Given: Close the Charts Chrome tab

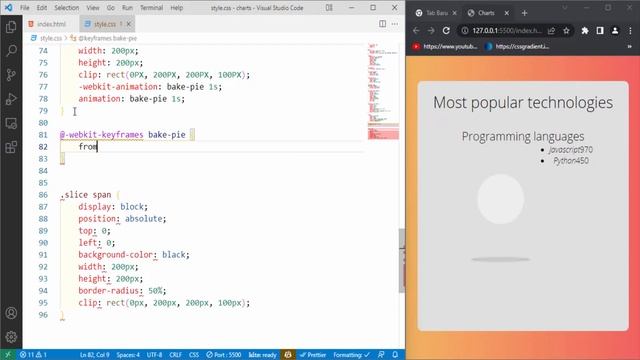Looking at the screenshot, I should point(507,13).
